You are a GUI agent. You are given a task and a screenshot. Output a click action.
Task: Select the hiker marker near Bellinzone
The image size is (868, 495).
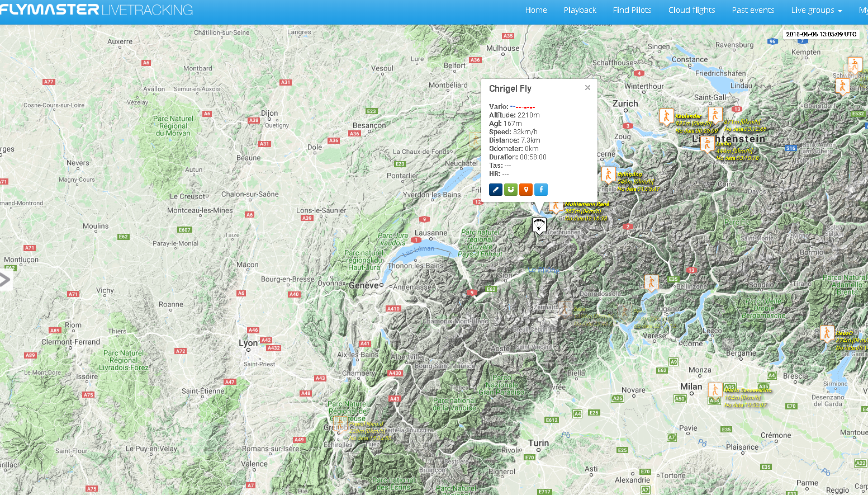pos(651,283)
